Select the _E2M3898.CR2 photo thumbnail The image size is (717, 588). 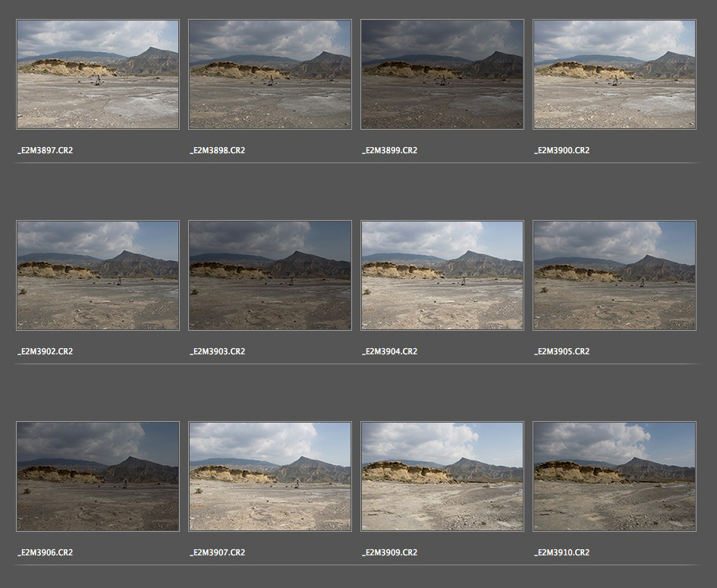[x=270, y=74]
